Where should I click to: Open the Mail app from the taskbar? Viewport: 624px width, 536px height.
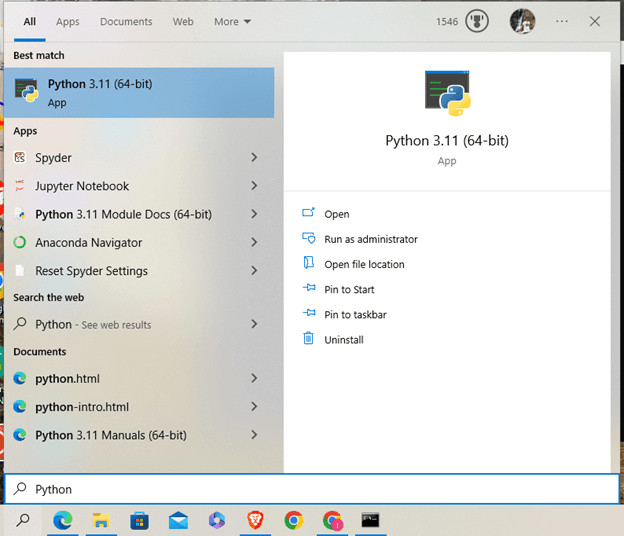click(x=178, y=520)
